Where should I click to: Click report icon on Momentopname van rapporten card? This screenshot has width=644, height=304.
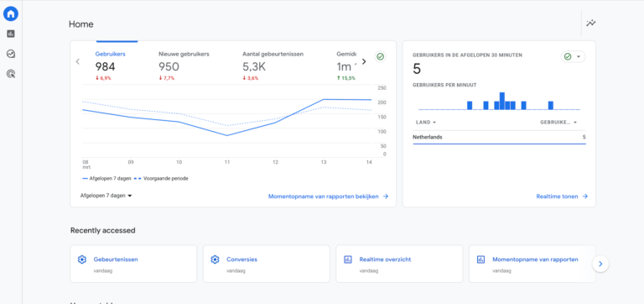[x=480, y=259]
